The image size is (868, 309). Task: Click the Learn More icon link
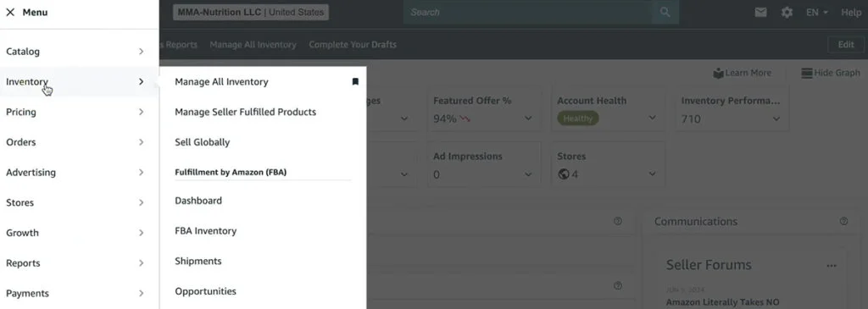tap(742, 73)
